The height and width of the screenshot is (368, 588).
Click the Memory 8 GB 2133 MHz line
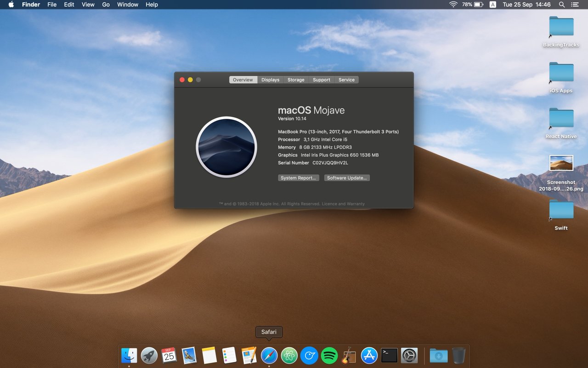pos(315,147)
